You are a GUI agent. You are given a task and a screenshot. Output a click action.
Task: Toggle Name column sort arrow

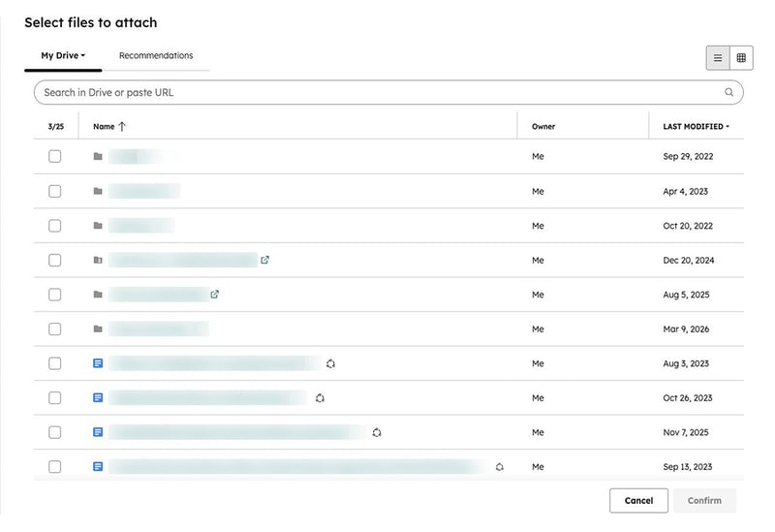point(122,127)
